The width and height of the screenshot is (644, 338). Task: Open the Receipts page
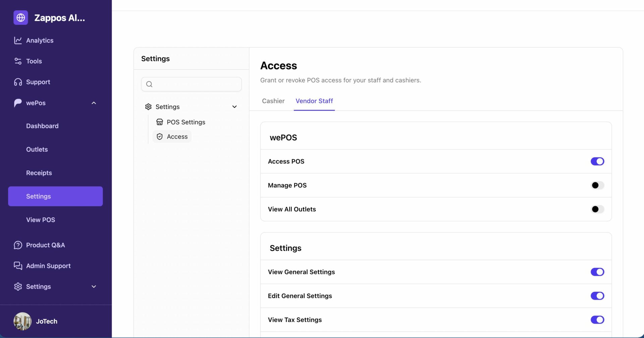[39, 173]
